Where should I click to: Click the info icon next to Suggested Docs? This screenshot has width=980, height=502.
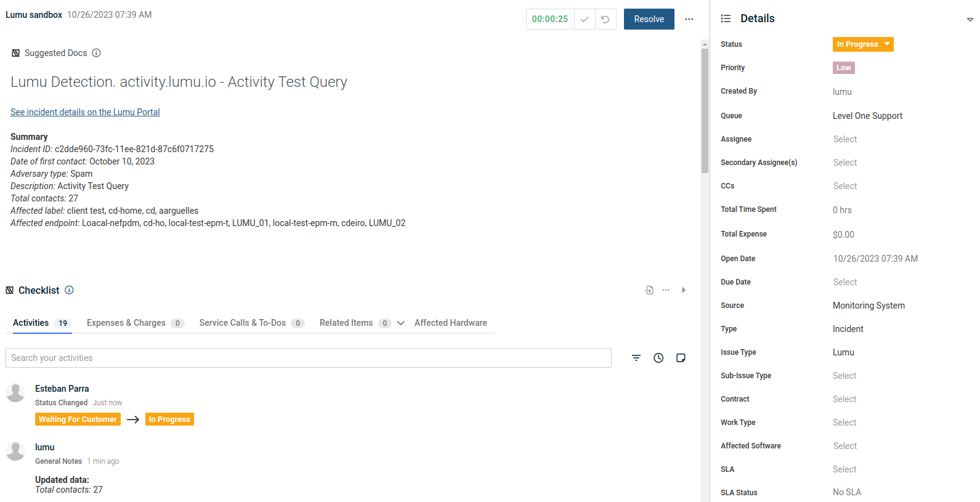96,53
